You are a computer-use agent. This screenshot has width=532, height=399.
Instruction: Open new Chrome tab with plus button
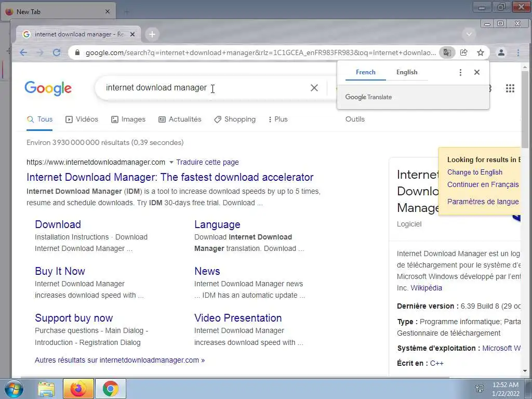tap(152, 34)
